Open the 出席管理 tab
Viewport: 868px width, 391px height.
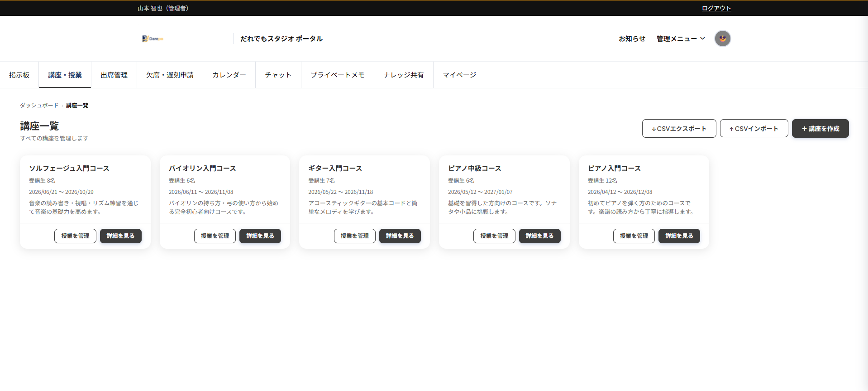[x=114, y=75]
